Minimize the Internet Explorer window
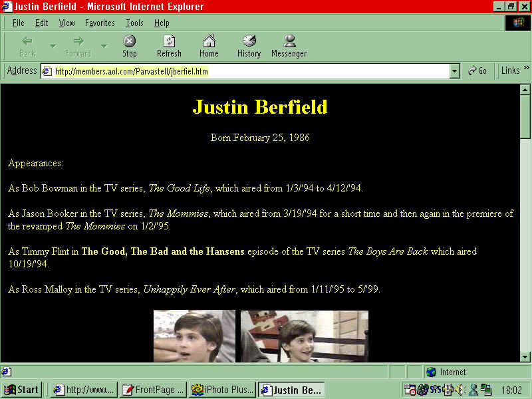The image size is (532, 399). point(498,7)
